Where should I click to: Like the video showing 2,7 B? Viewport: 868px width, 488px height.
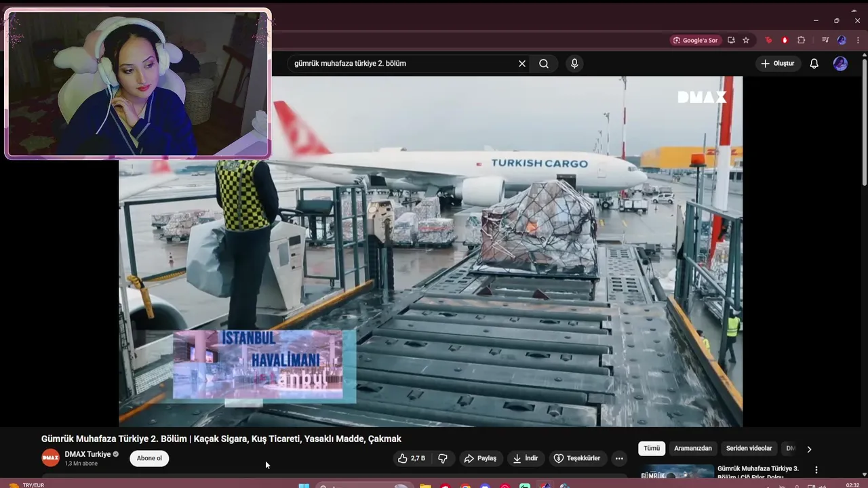(x=412, y=459)
